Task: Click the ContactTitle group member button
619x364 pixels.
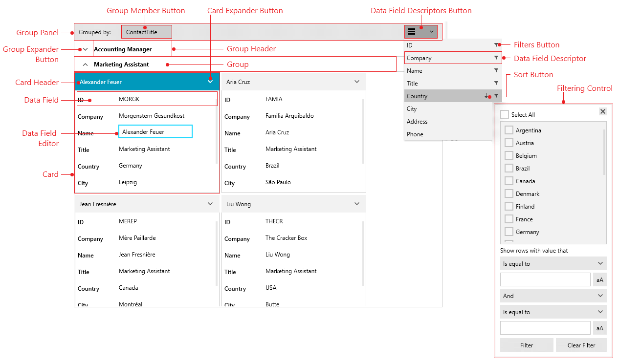Action: click(x=146, y=31)
